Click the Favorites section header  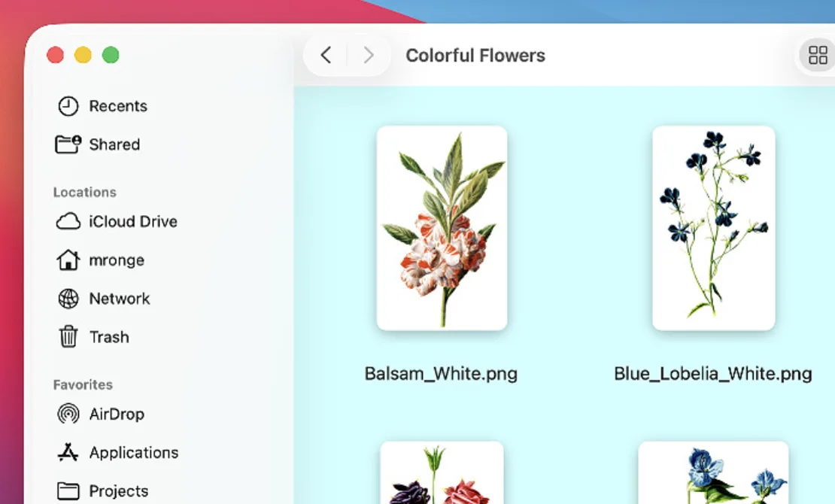(x=83, y=384)
